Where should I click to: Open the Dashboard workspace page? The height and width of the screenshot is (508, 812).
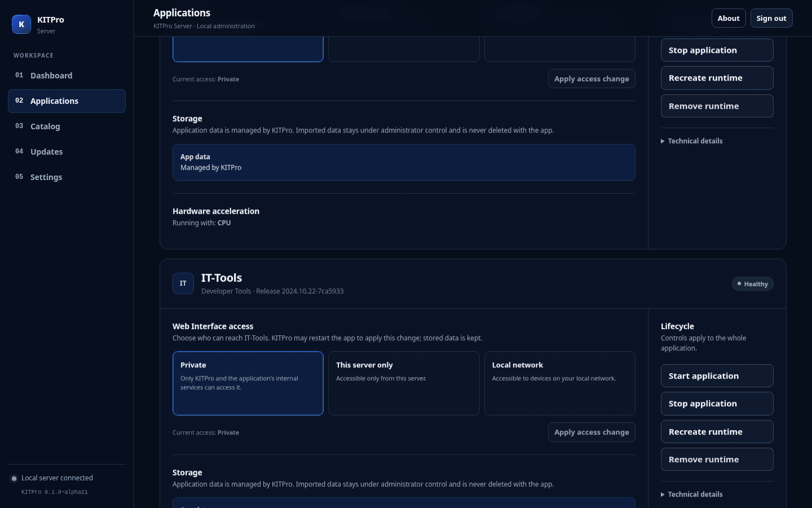click(x=67, y=76)
